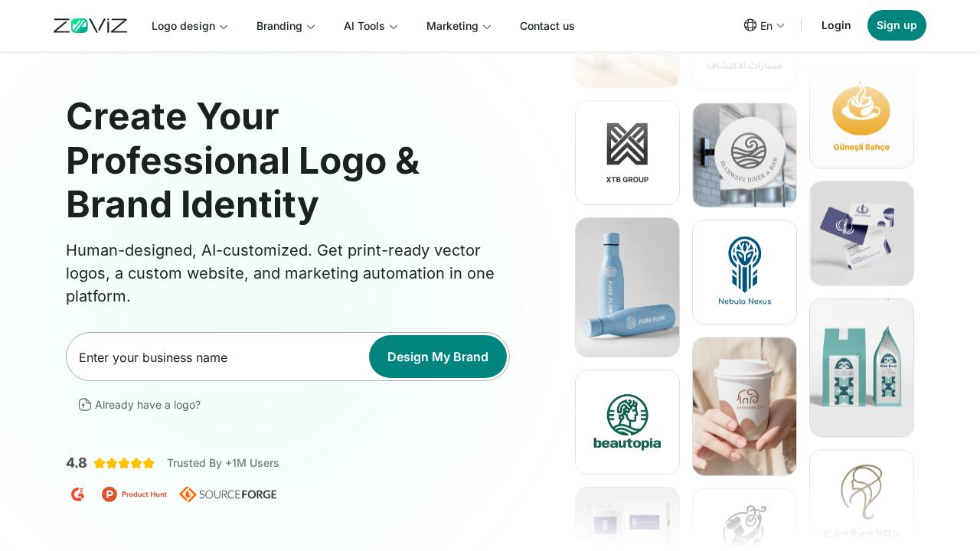Select the XTB Group logo thumbnail
This screenshot has height=551, width=980.
click(627, 153)
